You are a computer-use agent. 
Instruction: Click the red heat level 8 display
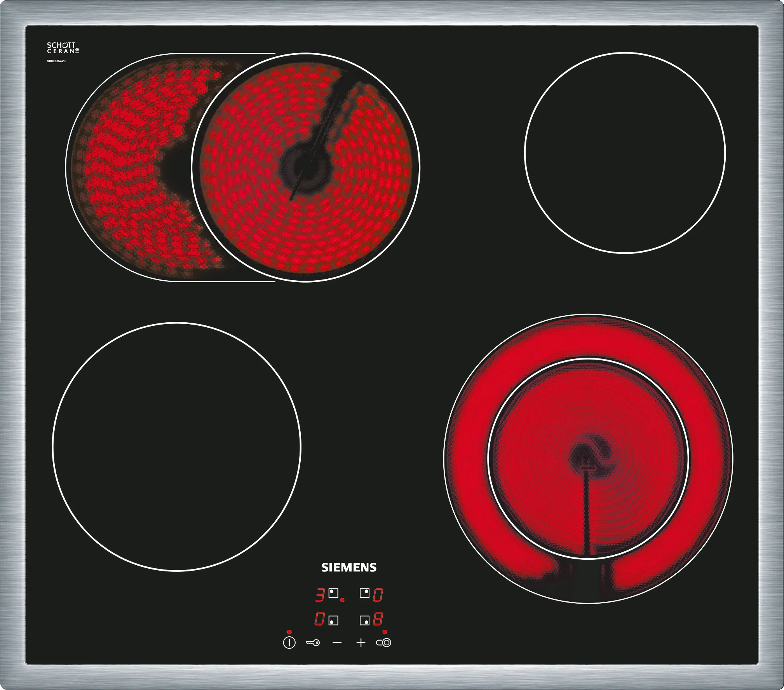378,619
